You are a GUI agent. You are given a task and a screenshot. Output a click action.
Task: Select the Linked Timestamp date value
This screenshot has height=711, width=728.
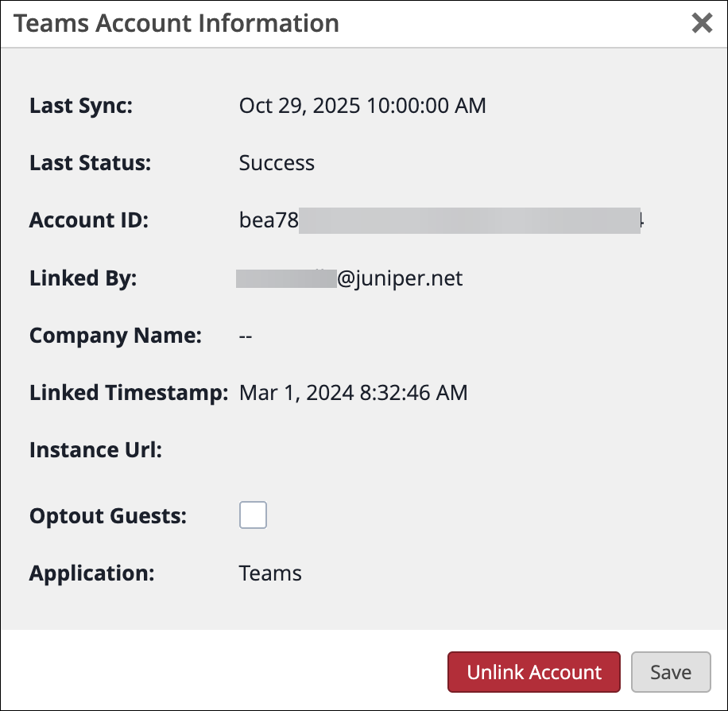click(x=353, y=393)
